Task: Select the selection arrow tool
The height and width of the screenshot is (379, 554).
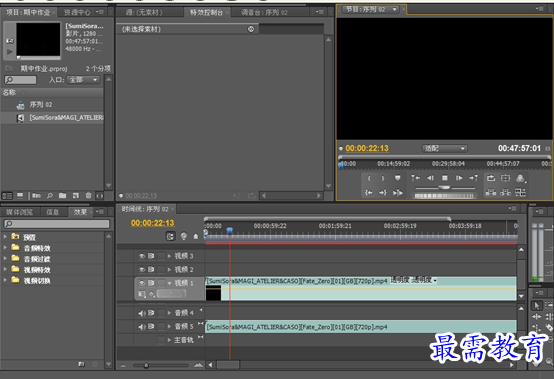Action: 537,306
